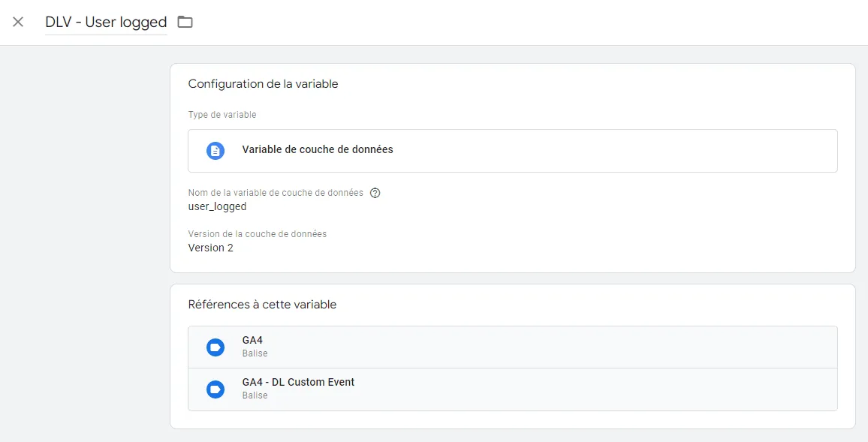
Task: Click the blue icon of GA4 - DL Custom Event
Action: pyautogui.click(x=215, y=389)
